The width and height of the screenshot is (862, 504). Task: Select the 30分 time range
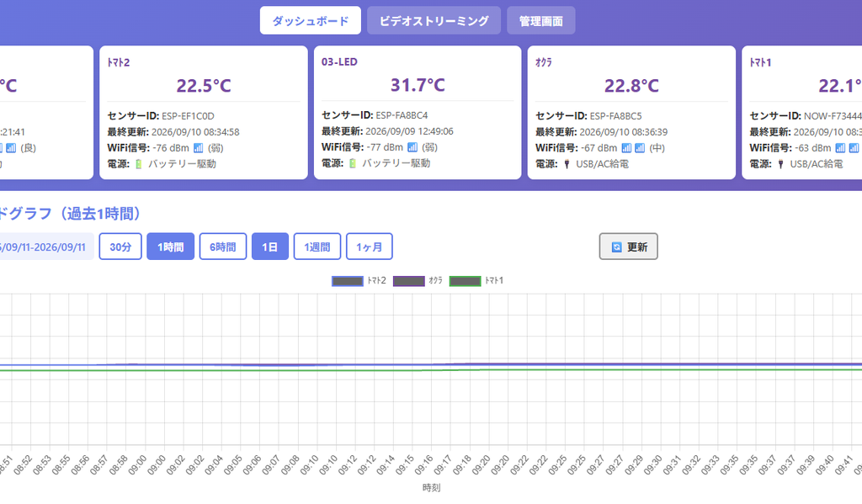click(x=120, y=247)
